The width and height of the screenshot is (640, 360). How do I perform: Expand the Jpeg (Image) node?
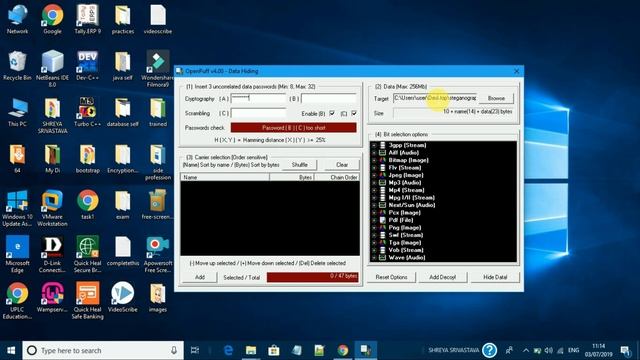click(x=374, y=175)
